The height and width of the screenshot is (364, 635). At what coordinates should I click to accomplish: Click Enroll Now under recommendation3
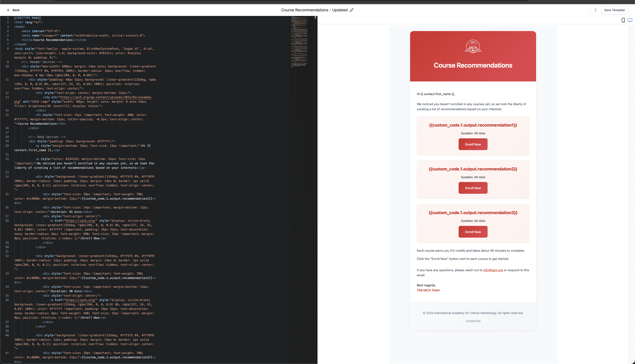(473, 232)
